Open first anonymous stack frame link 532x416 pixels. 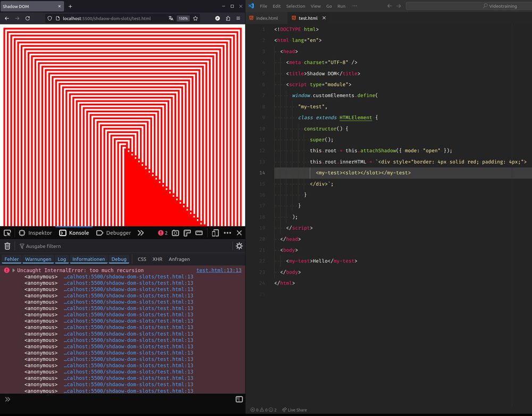tap(128, 277)
